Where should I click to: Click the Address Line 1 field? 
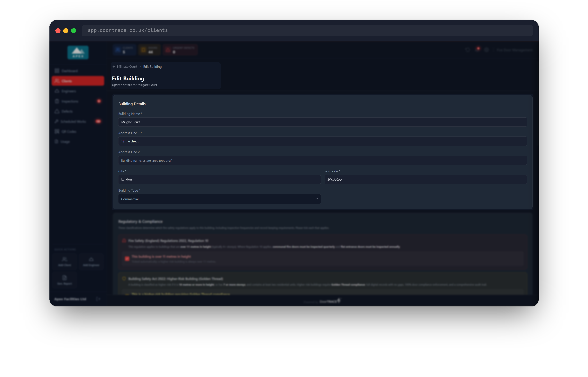click(322, 141)
